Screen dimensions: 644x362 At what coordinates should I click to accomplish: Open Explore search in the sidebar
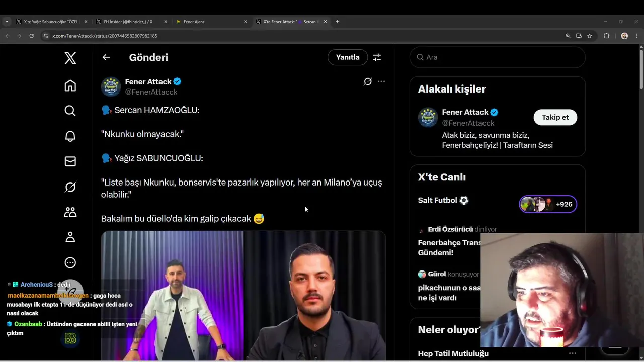(x=70, y=111)
